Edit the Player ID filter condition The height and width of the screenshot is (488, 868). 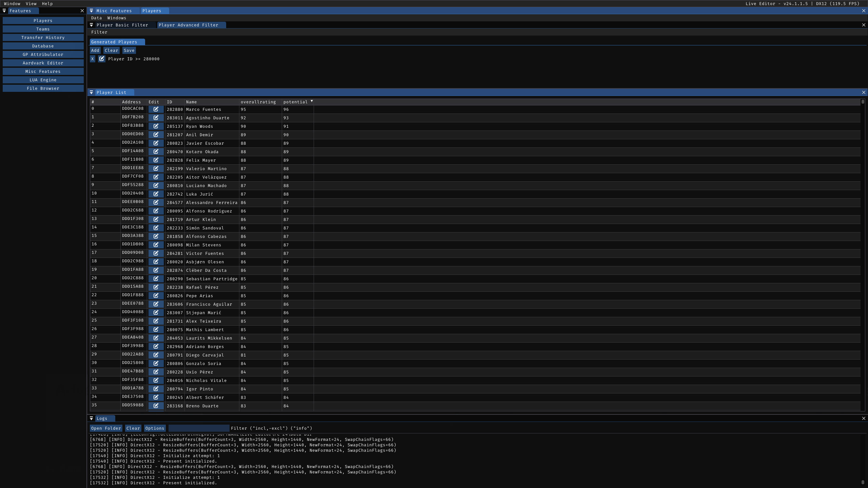tap(101, 59)
